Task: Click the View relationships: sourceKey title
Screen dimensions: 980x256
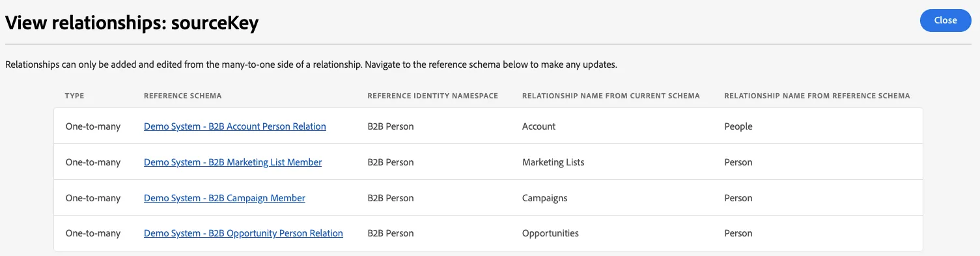Action: 132,23
